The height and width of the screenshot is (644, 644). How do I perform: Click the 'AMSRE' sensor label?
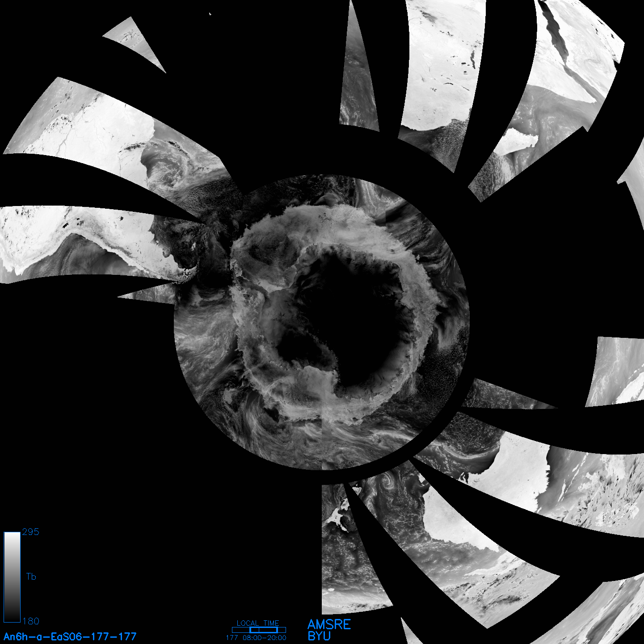329,624
